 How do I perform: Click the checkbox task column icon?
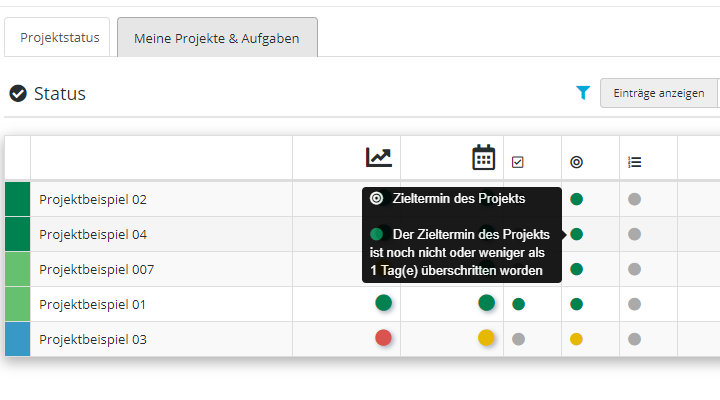518,162
